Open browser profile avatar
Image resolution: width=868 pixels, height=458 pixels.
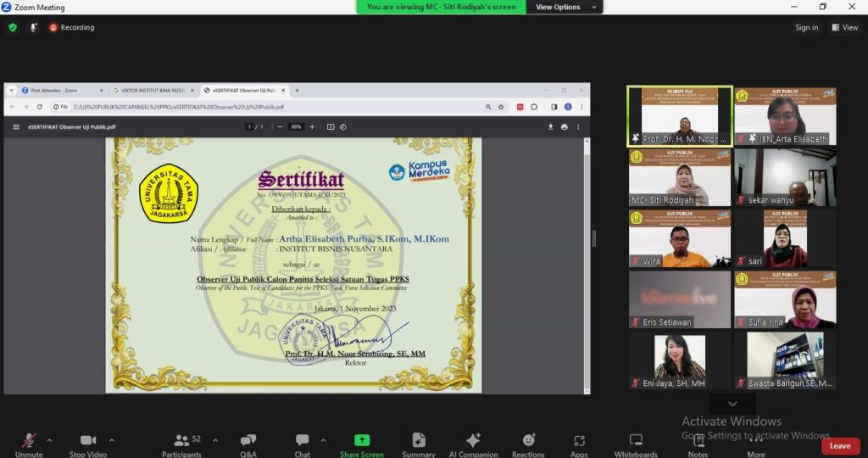tap(568, 107)
